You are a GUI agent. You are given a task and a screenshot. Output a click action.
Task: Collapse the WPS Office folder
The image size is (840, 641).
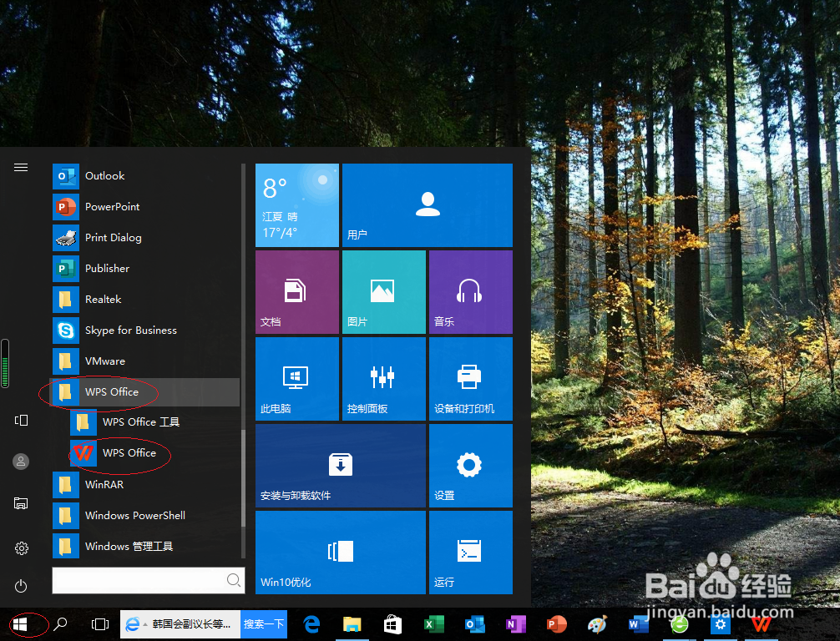pyautogui.click(x=146, y=392)
